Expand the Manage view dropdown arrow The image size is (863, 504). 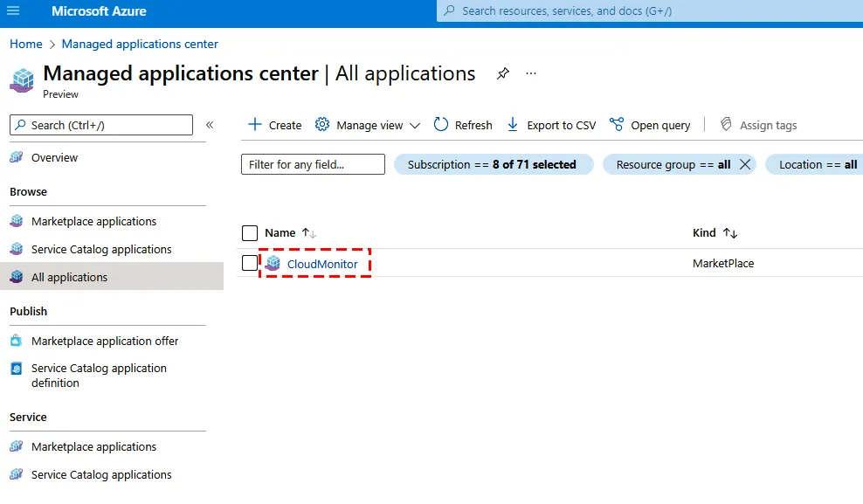[x=415, y=126]
